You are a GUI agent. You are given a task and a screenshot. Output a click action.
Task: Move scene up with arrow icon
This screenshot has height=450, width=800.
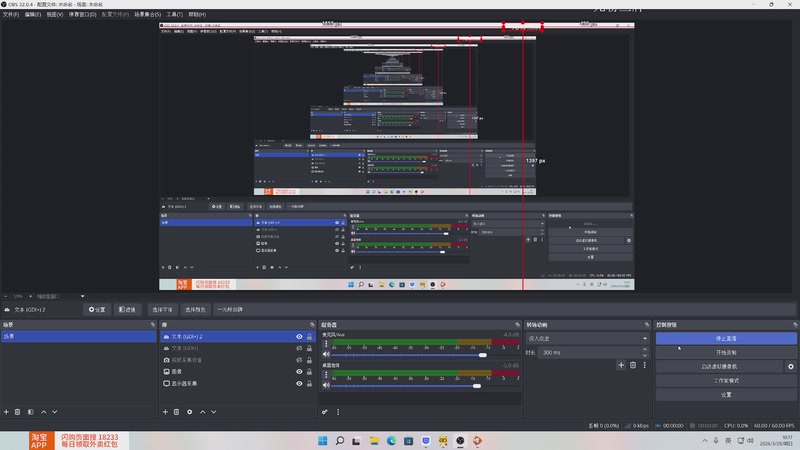coord(43,412)
